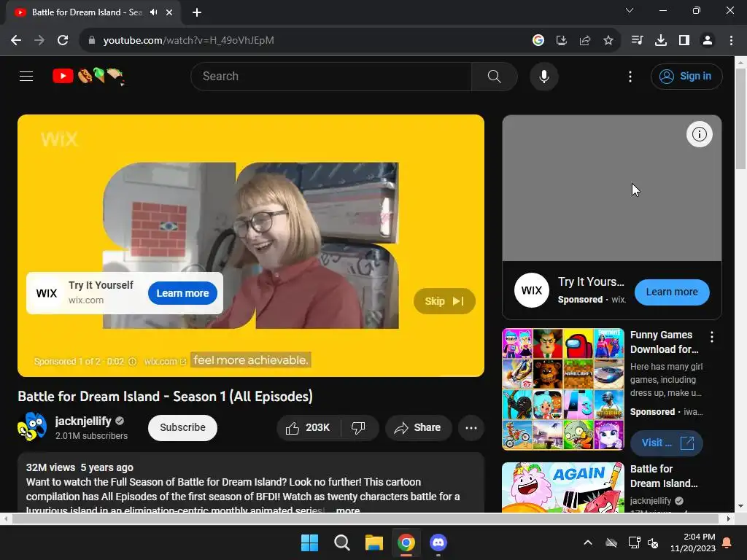Go back with browser back arrow

pyautogui.click(x=16, y=41)
